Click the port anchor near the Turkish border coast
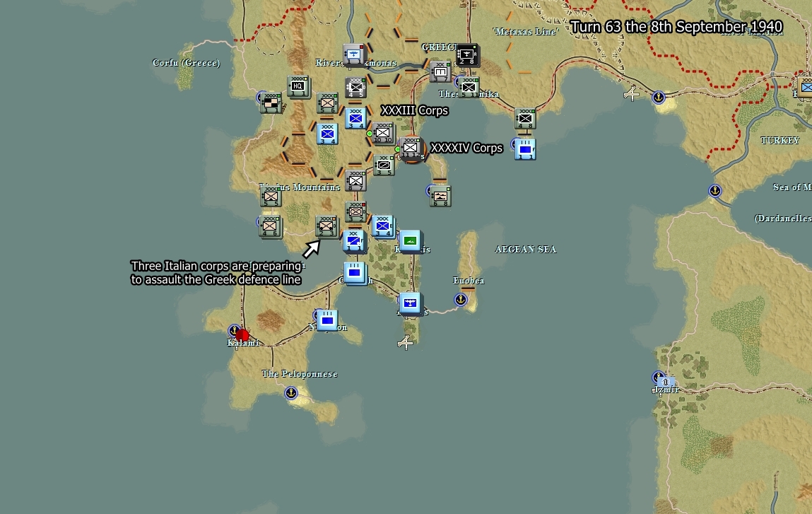The image size is (812, 514). [x=658, y=97]
